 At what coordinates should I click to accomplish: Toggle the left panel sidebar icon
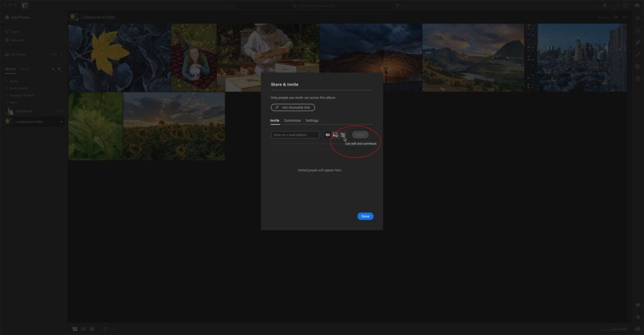[25, 5]
